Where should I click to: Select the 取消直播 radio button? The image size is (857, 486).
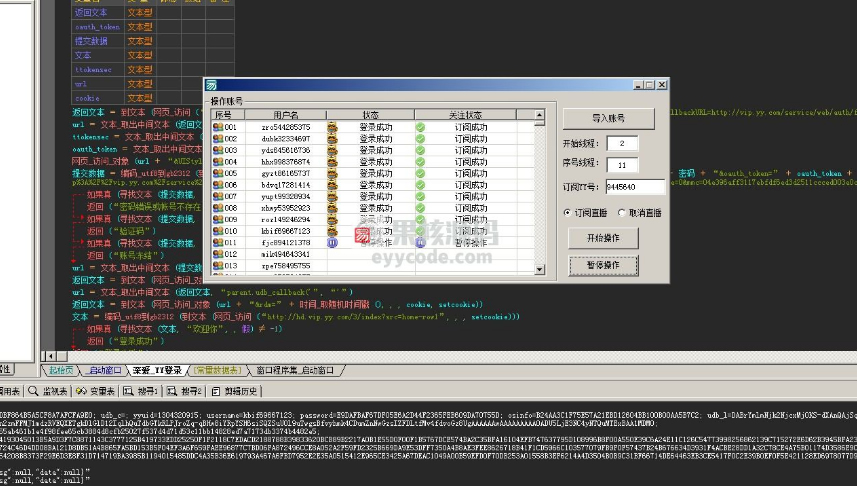tap(621, 213)
